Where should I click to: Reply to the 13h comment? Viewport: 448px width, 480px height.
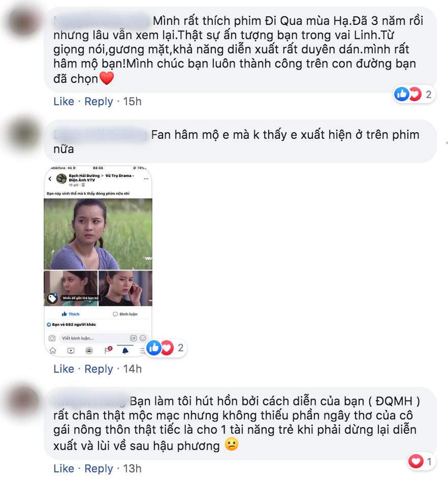coord(99,468)
